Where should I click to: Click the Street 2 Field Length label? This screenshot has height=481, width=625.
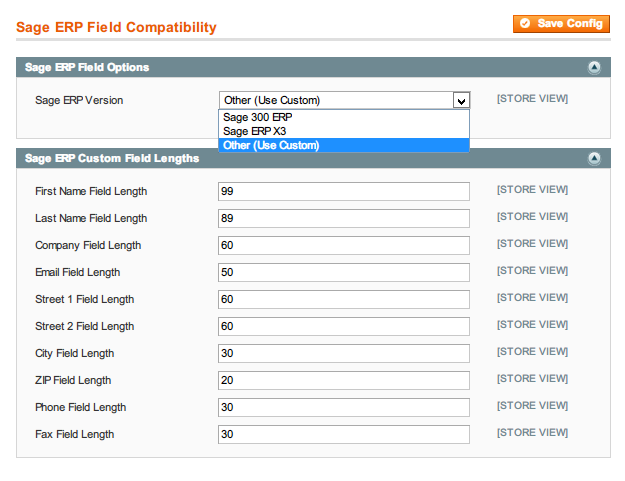point(85,327)
